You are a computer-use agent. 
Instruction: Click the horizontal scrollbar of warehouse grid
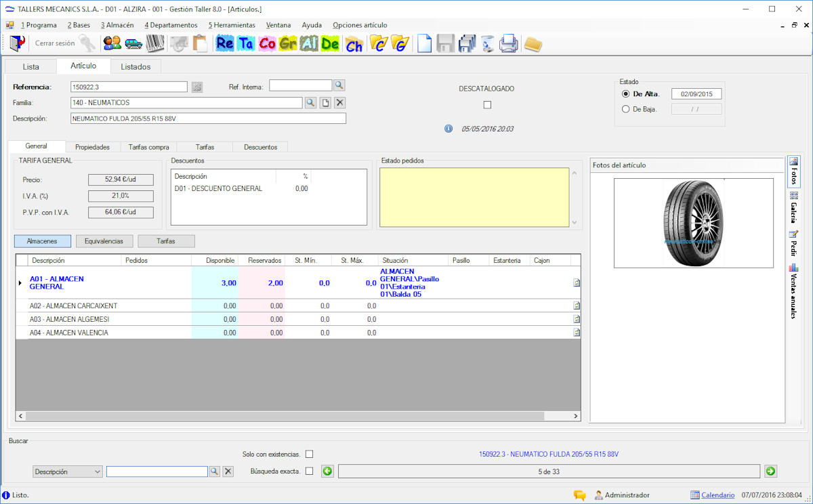tap(298, 416)
